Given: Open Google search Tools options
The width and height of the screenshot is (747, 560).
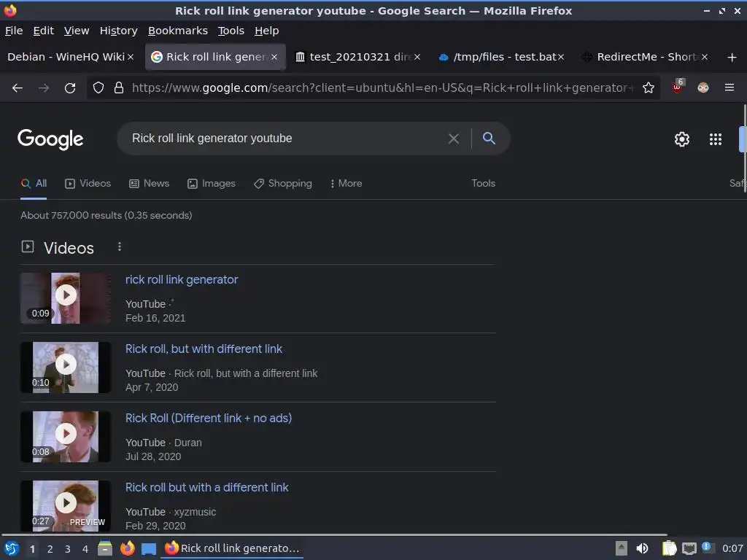Looking at the screenshot, I should click(483, 183).
